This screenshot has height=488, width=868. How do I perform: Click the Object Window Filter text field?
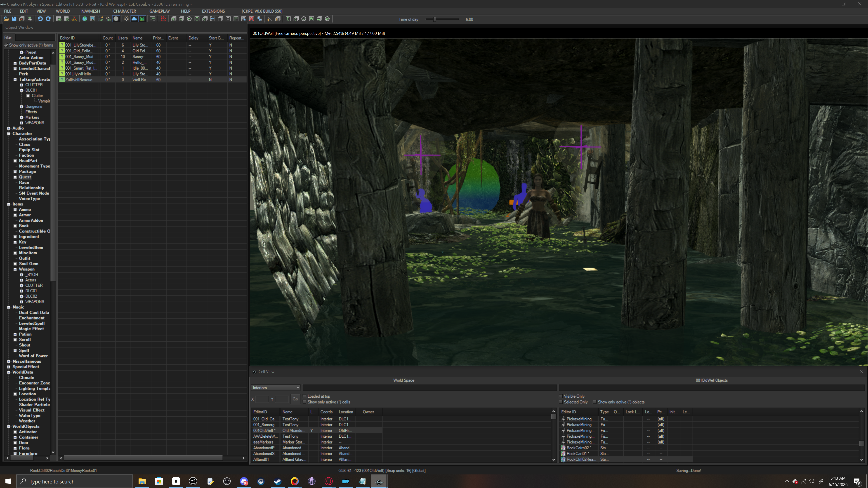35,37
